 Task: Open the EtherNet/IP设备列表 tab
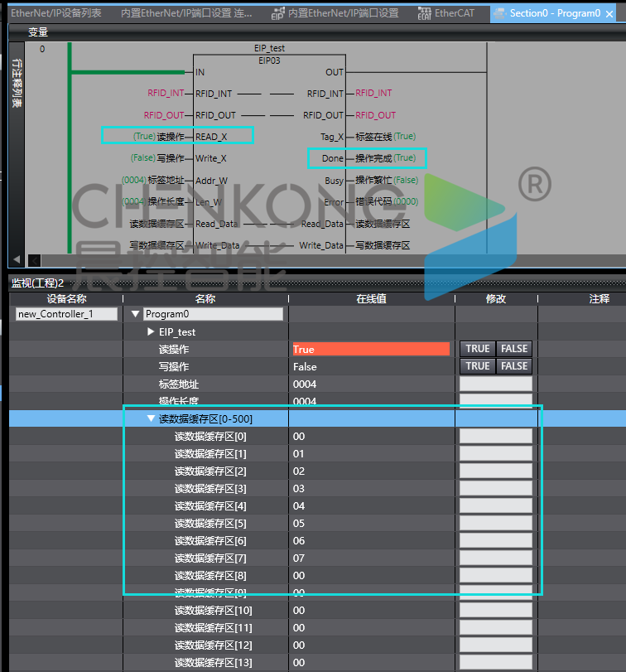pos(56,13)
